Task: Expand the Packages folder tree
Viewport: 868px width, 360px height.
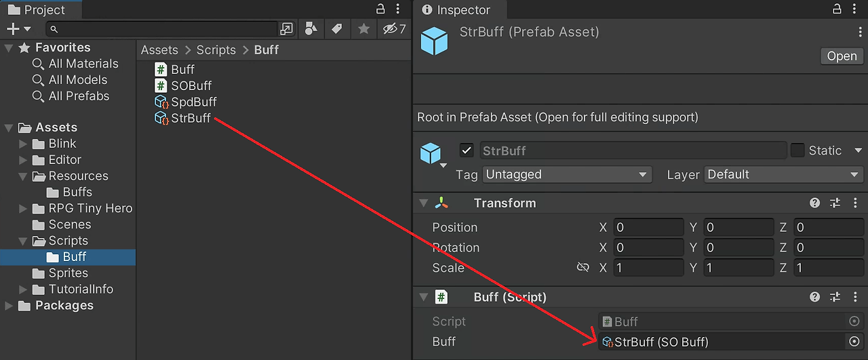Action: (9, 306)
